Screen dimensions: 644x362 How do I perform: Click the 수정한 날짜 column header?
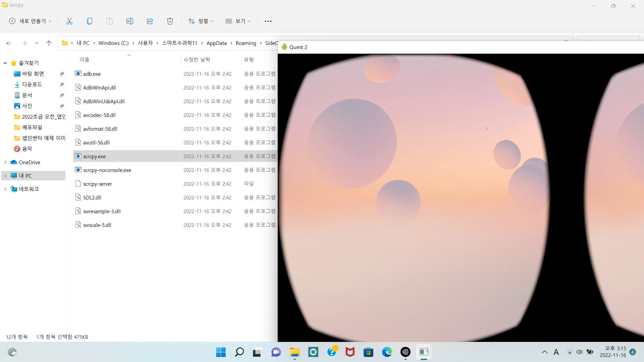pos(197,60)
